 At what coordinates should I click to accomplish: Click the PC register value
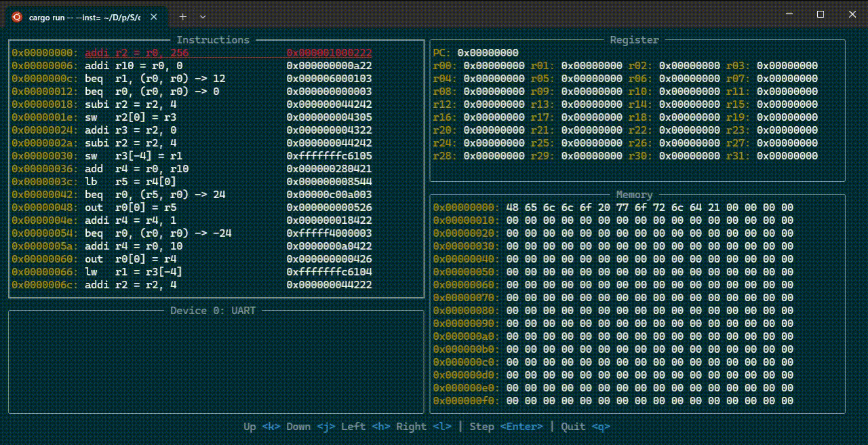[488, 53]
